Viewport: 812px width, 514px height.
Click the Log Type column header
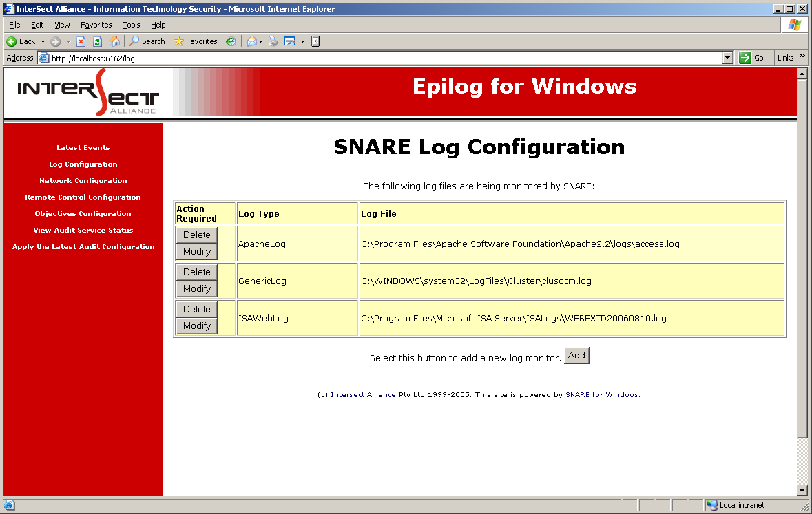(298, 214)
